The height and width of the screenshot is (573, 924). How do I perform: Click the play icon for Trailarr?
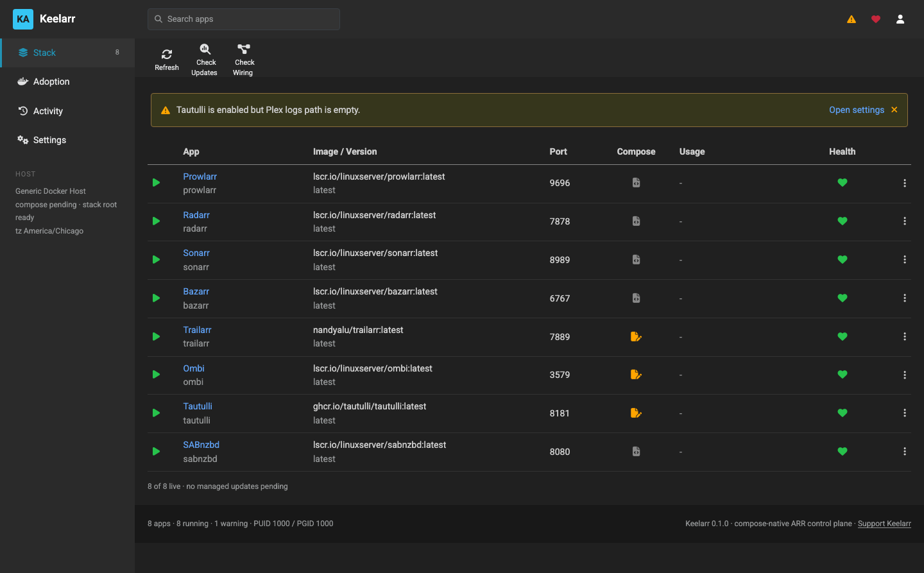pos(156,336)
